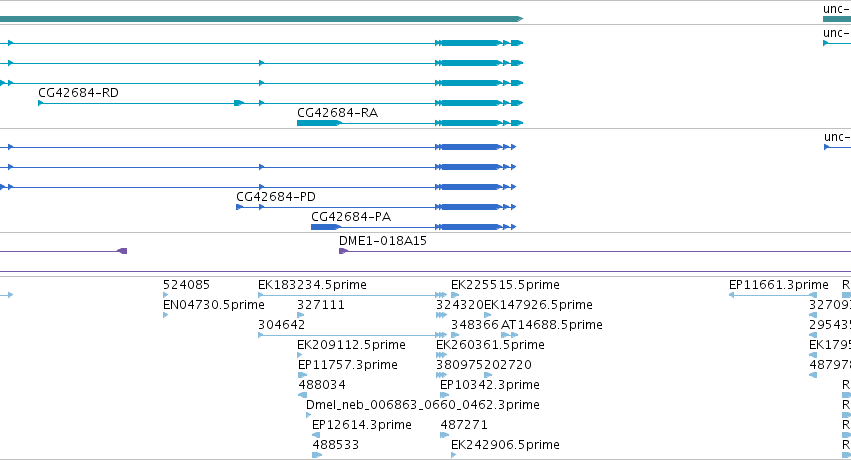Select the 348366 feature label

tap(475, 325)
